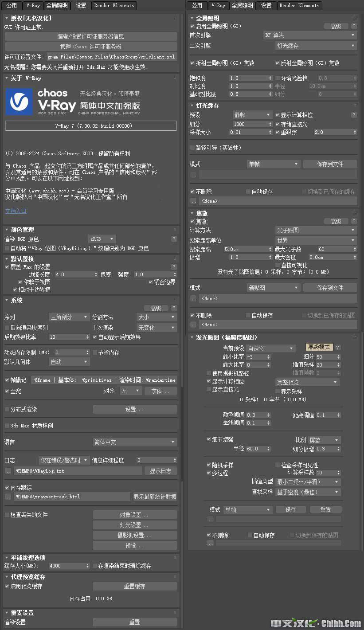Open Render Elements tab in right panel
Image resolution: width=364 pixels, height=630 pixels.
coord(300,5)
